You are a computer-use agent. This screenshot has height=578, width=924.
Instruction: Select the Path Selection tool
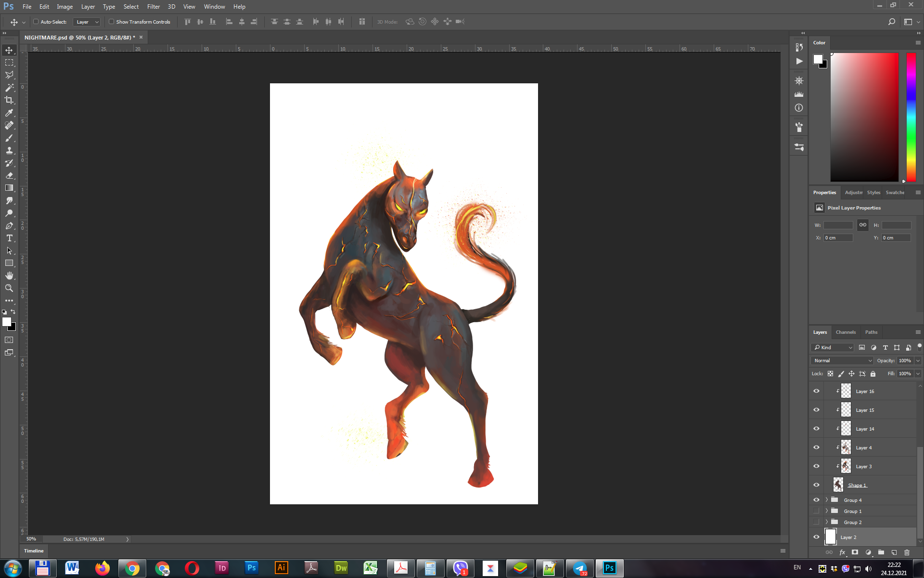9,250
